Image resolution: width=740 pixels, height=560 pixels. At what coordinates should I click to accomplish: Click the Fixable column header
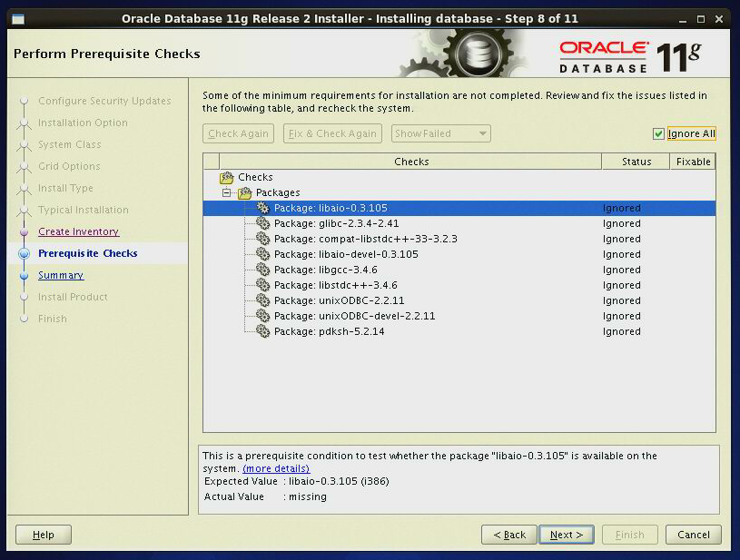[x=693, y=162]
